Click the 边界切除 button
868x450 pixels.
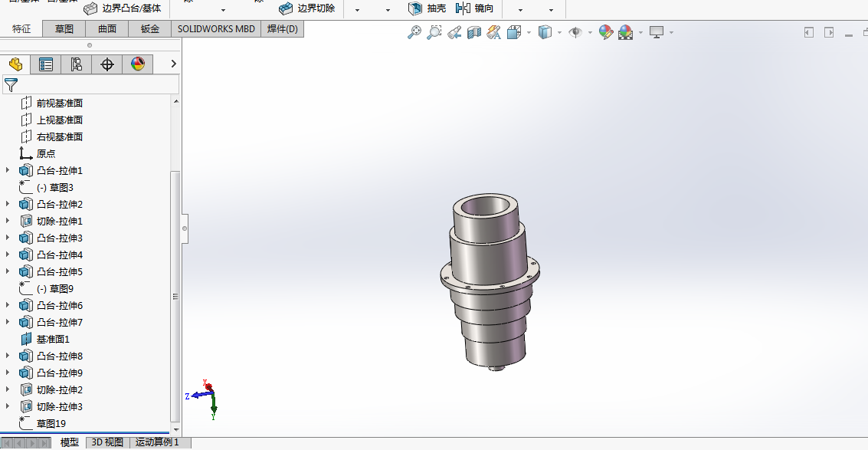[x=306, y=8]
